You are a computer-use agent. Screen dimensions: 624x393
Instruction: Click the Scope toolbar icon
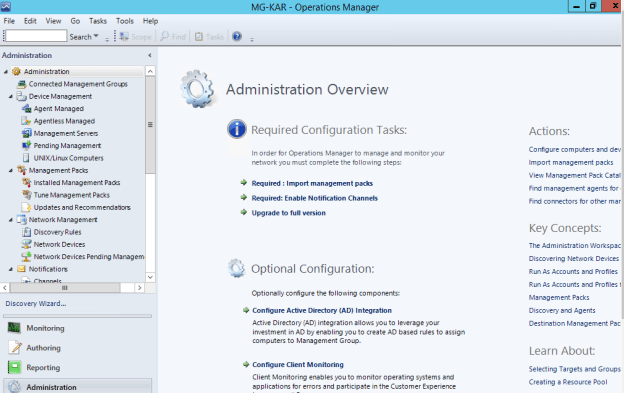click(x=124, y=37)
